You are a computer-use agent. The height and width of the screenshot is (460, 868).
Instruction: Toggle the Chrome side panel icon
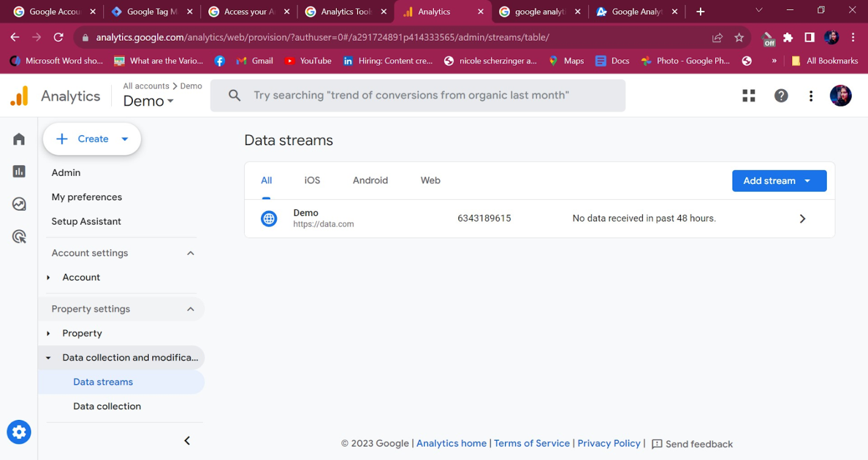click(x=809, y=38)
